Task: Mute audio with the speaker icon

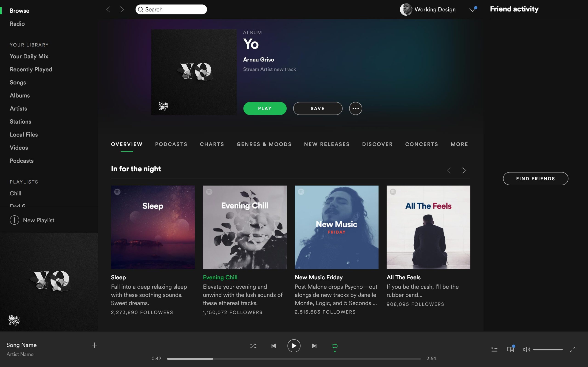Action: click(526, 350)
